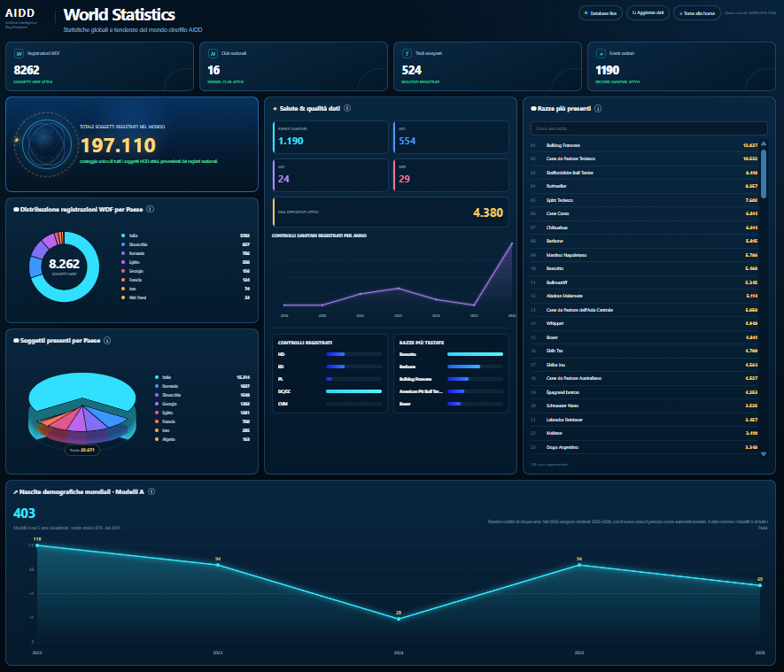This screenshot has width=784, height=672.
Task: Click the DNA depositati attivi 4.380 tile
Action: (391, 212)
